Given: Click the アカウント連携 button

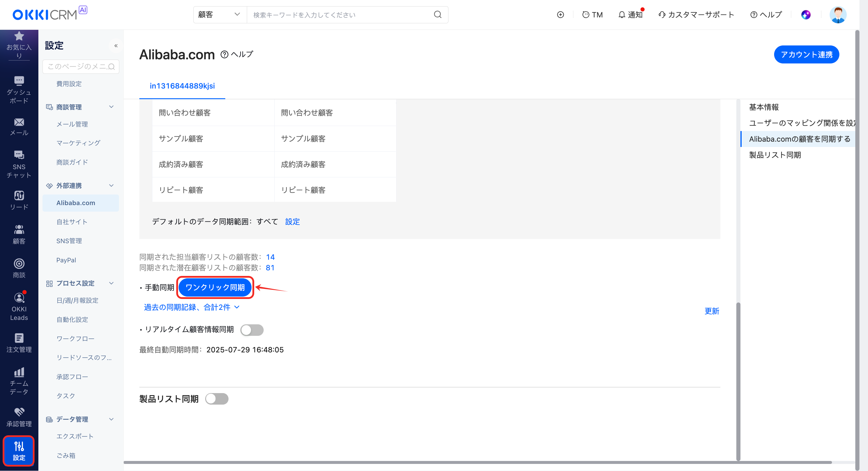Looking at the screenshot, I should click(806, 54).
